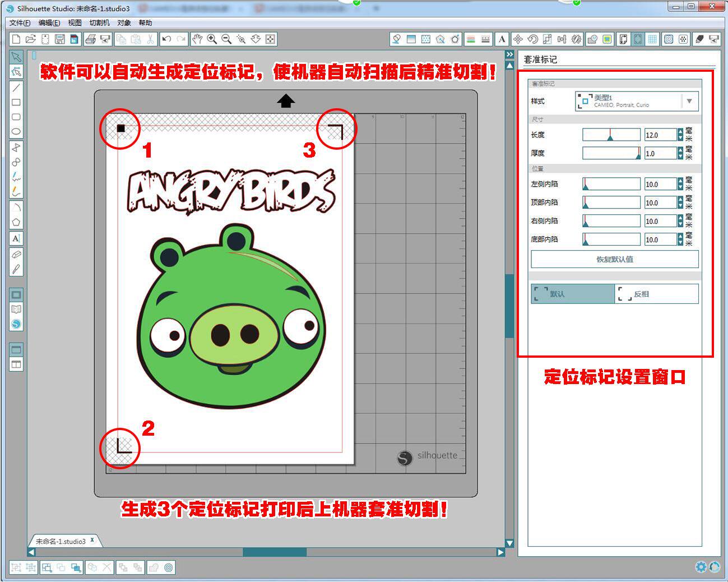Adjust the left inset spinner
Screen dimensions: 728x582
[x=680, y=184]
